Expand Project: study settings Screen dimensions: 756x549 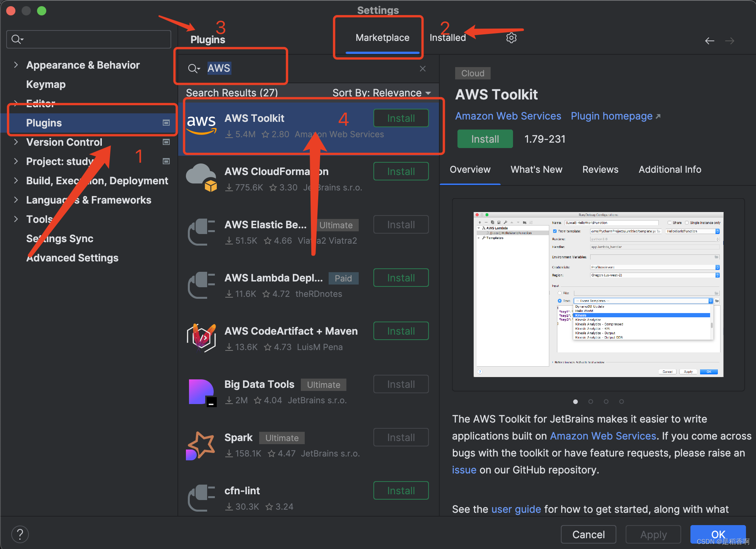pos(16,161)
